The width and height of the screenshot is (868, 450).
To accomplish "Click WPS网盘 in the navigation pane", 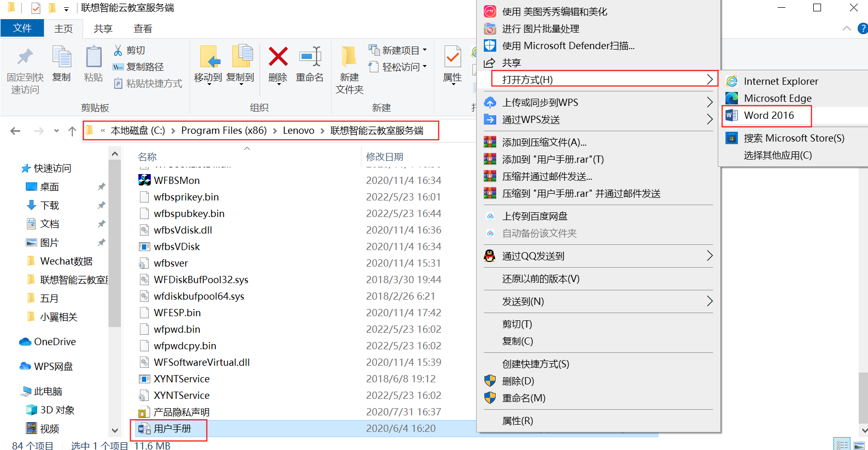I will pyautogui.click(x=53, y=366).
